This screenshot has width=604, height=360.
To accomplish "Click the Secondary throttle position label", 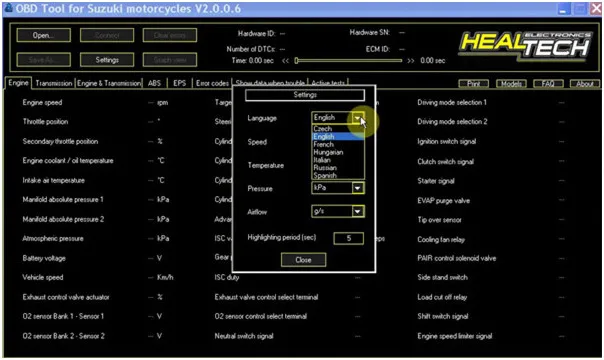I will click(x=60, y=141).
